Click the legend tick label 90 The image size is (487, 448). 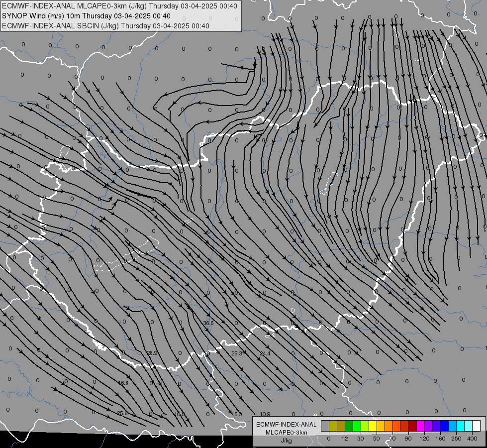pyautogui.click(x=408, y=439)
